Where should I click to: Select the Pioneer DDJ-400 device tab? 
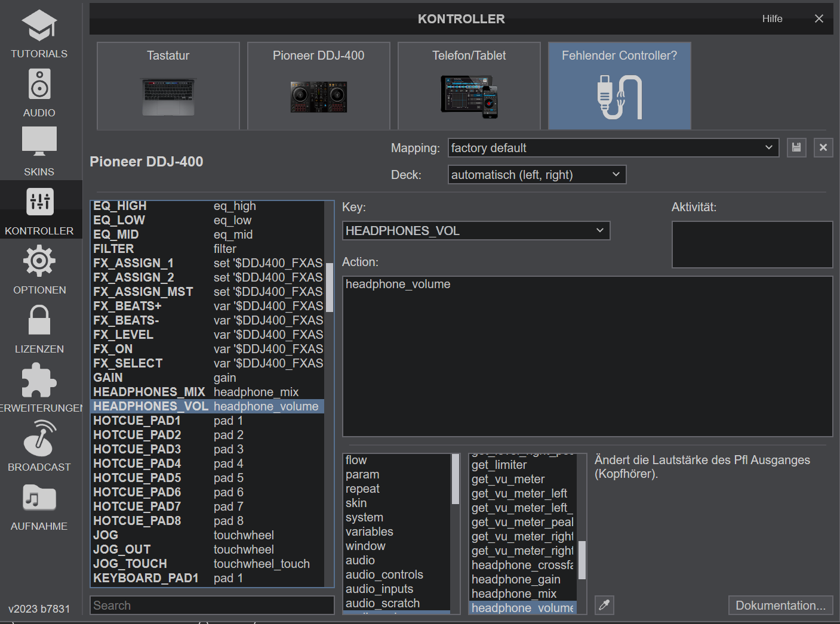point(319,86)
